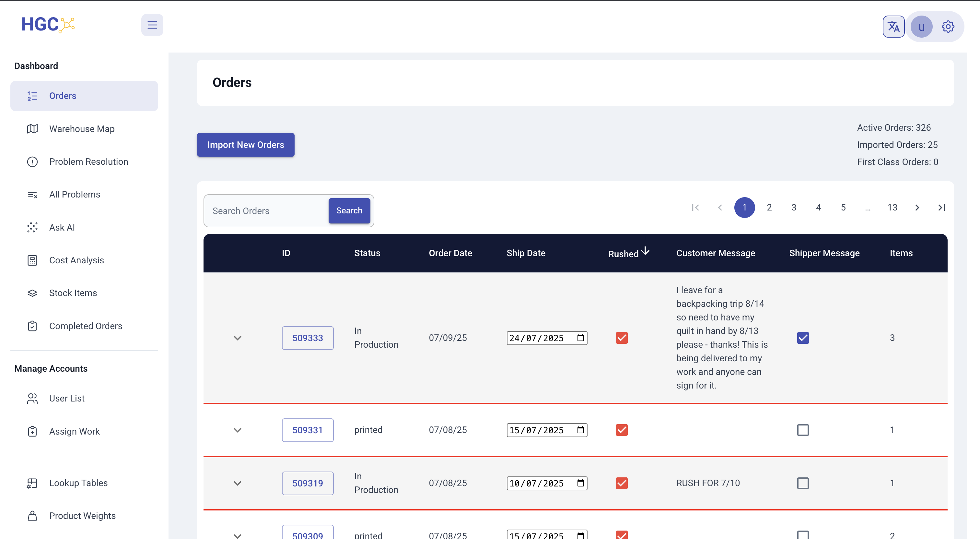This screenshot has height=539, width=980.
Task: Check Shipper Message for order 509331
Action: coord(803,430)
